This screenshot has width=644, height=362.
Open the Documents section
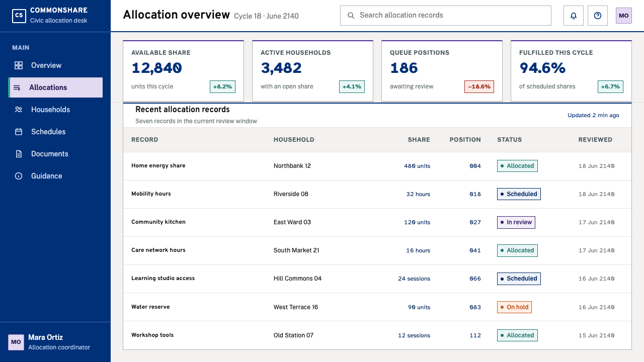[55, 154]
